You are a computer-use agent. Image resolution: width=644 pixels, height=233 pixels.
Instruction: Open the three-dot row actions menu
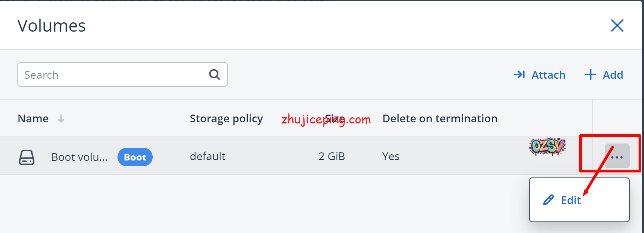tap(617, 156)
